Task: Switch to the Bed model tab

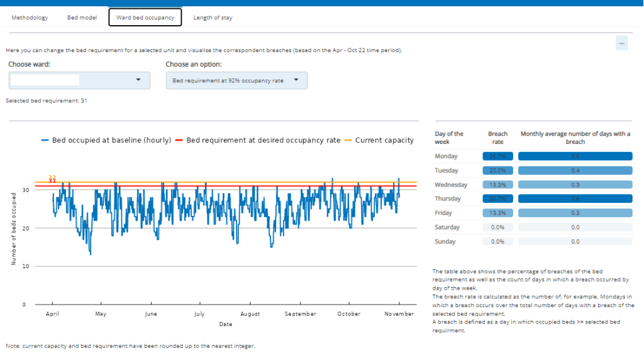Action: (82, 18)
